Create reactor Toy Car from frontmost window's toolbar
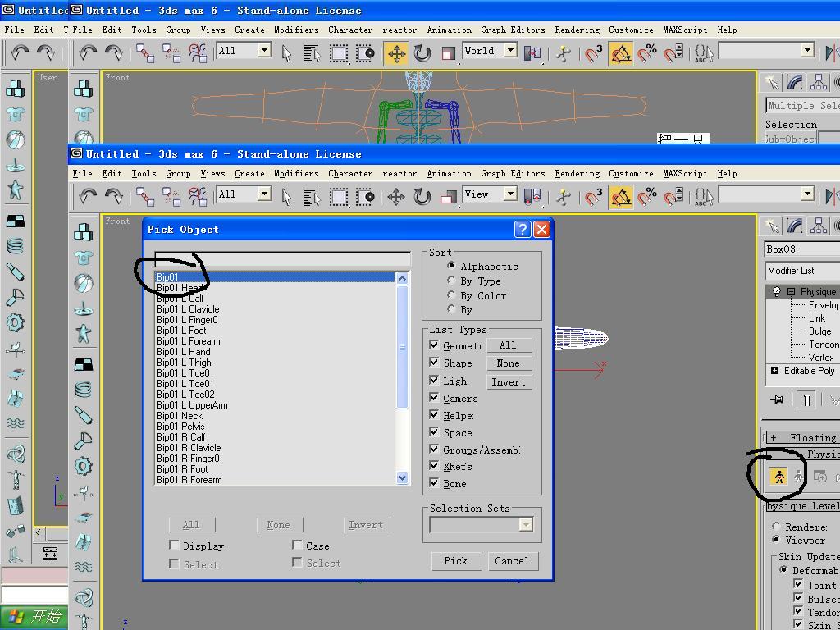840x630 pixels. (x=83, y=517)
